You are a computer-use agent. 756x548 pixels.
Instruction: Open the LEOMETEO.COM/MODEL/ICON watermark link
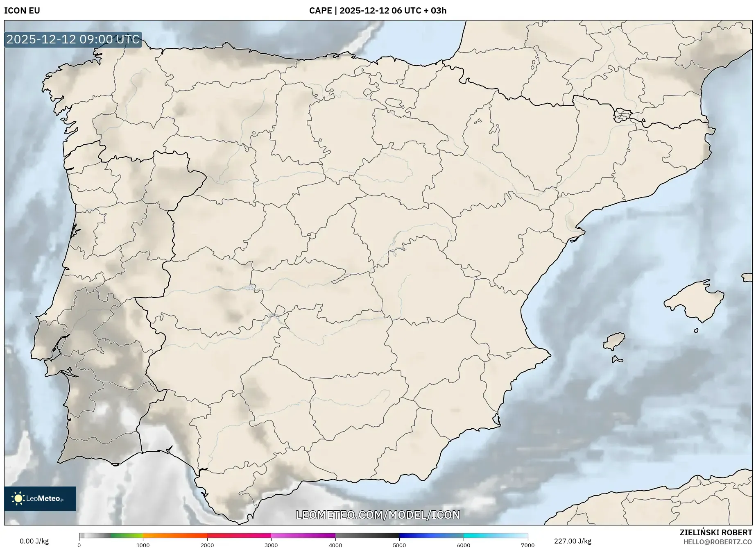(378, 515)
